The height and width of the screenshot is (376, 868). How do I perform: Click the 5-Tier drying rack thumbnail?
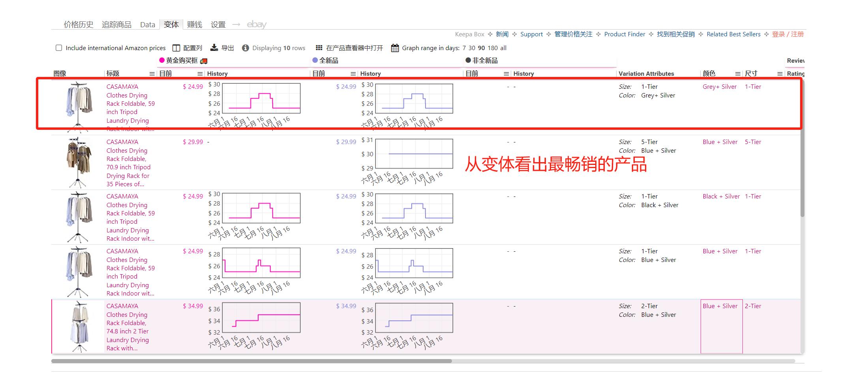point(79,163)
